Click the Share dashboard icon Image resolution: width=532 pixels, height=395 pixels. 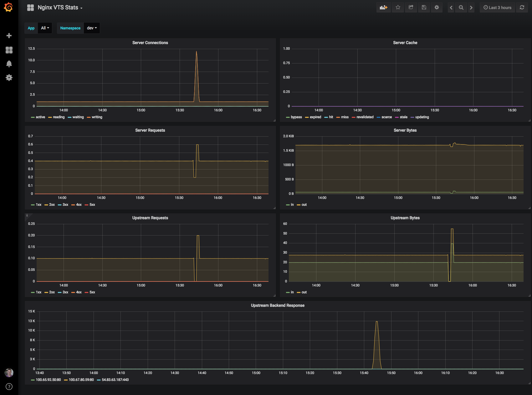411,8
